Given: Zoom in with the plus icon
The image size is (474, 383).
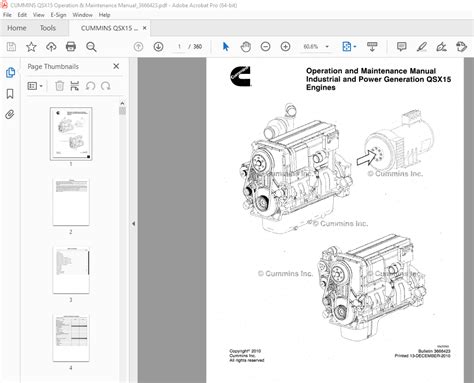Looking at the screenshot, I should (285, 47).
